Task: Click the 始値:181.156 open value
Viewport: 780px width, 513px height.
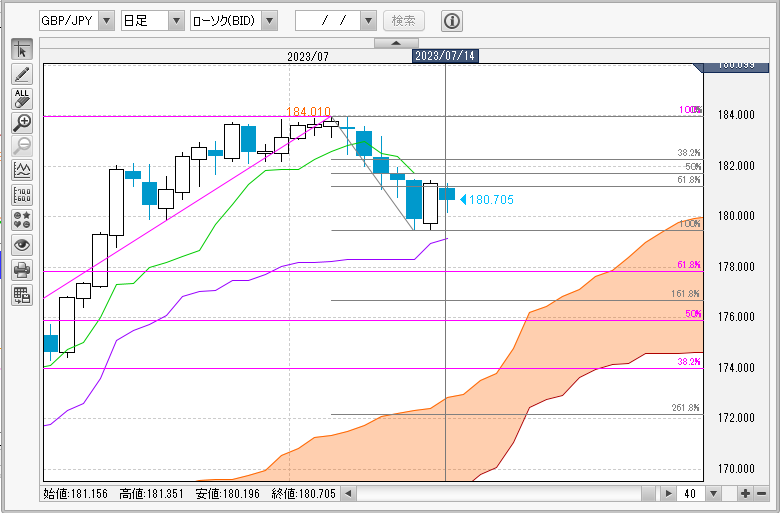Action: pyautogui.click(x=76, y=494)
